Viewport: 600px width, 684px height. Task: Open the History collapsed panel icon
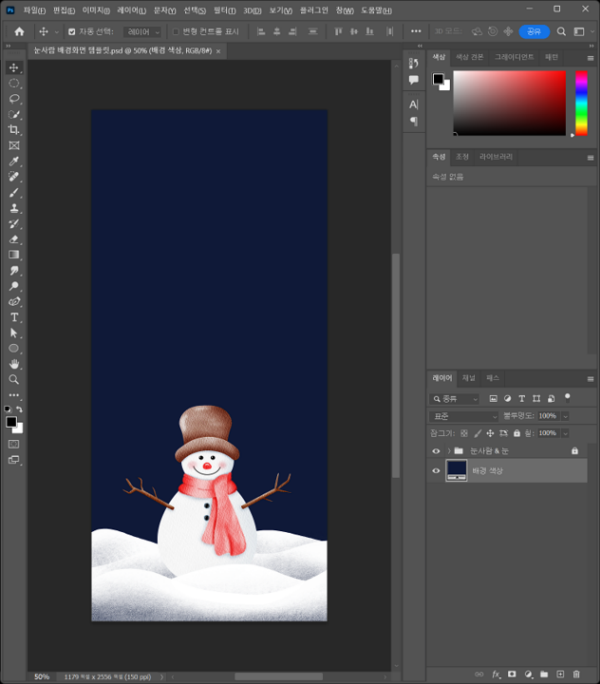pyautogui.click(x=413, y=64)
